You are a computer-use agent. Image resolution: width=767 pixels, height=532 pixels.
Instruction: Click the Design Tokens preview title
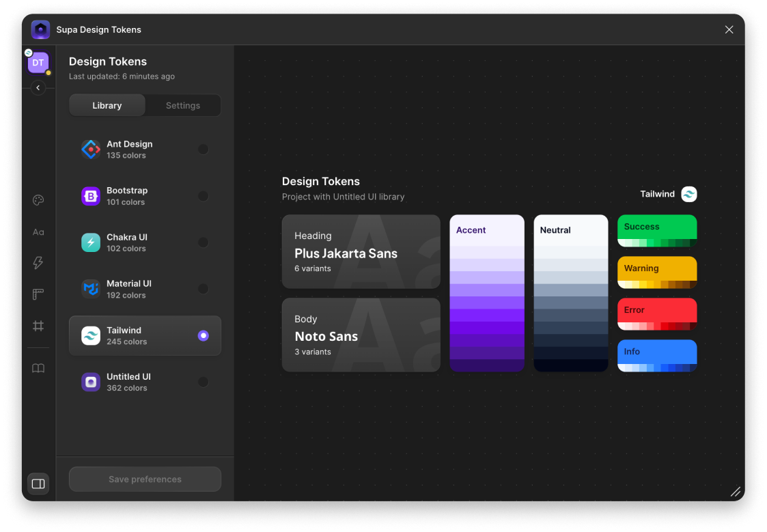coord(321,182)
